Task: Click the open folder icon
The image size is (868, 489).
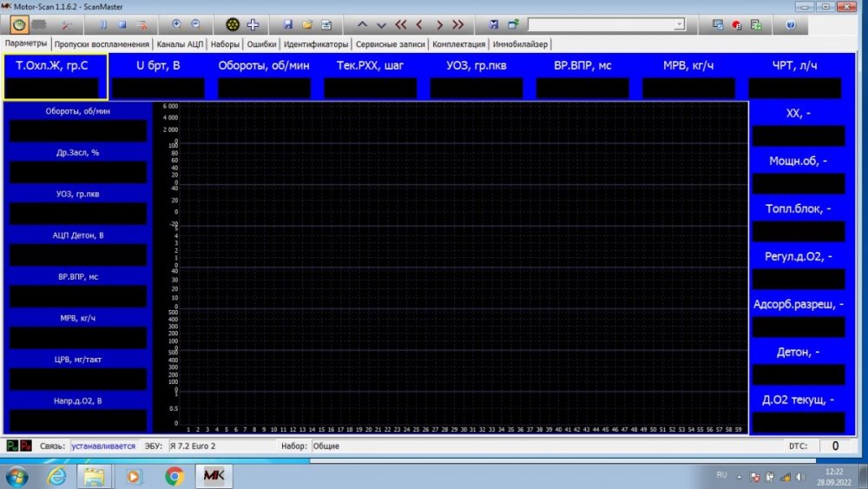Action: coord(306,25)
